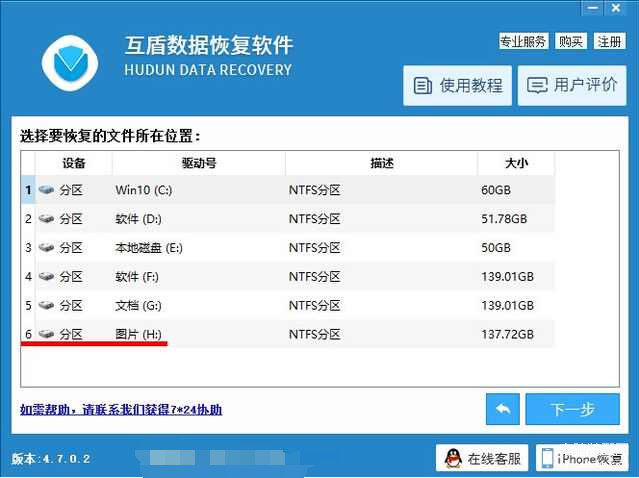The width and height of the screenshot is (639, 478).
Task: Click drive icon in 图片 (H:) row
Action: coord(46,334)
